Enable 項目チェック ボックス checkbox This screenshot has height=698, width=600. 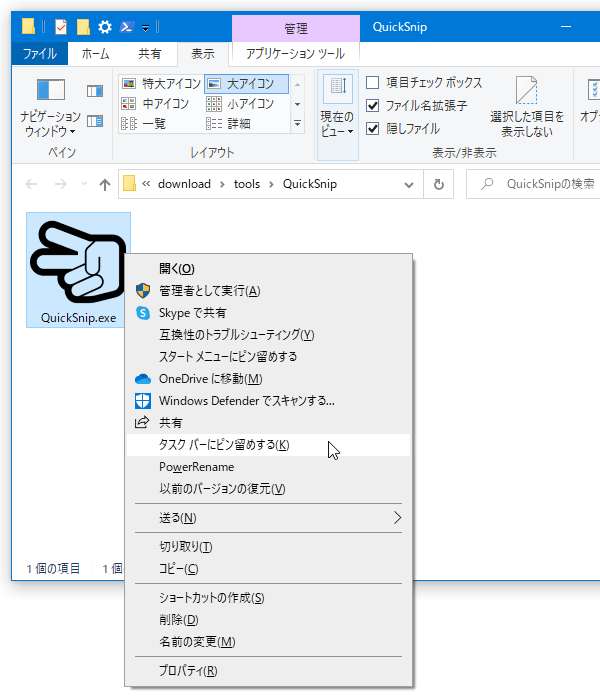click(373, 82)
